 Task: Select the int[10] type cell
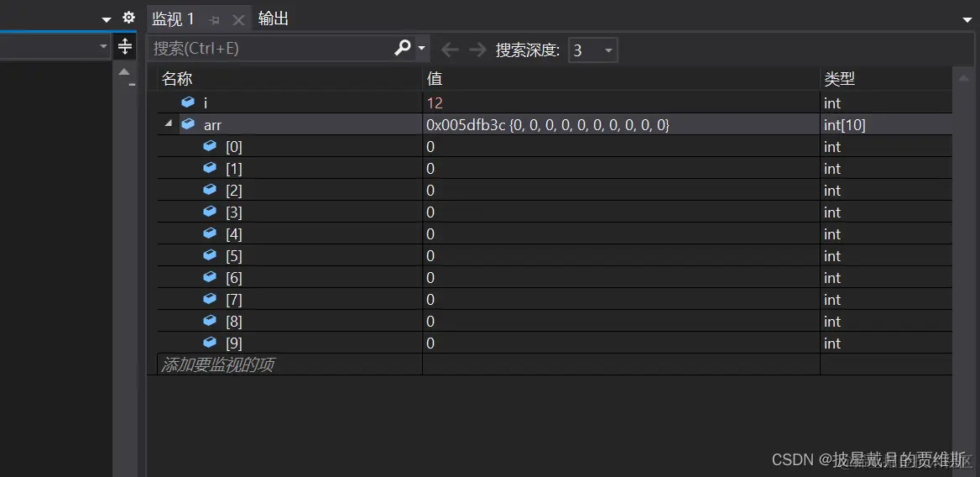pos(886,124)
